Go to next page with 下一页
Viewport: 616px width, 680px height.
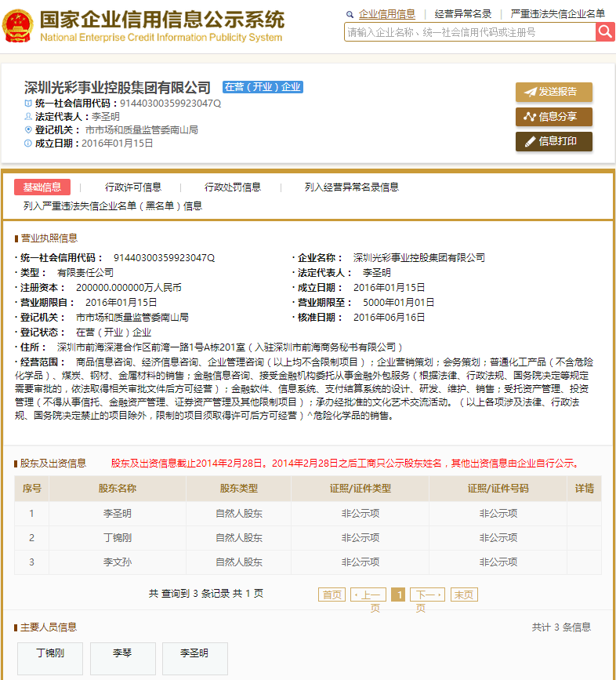[x=428, y=595]
